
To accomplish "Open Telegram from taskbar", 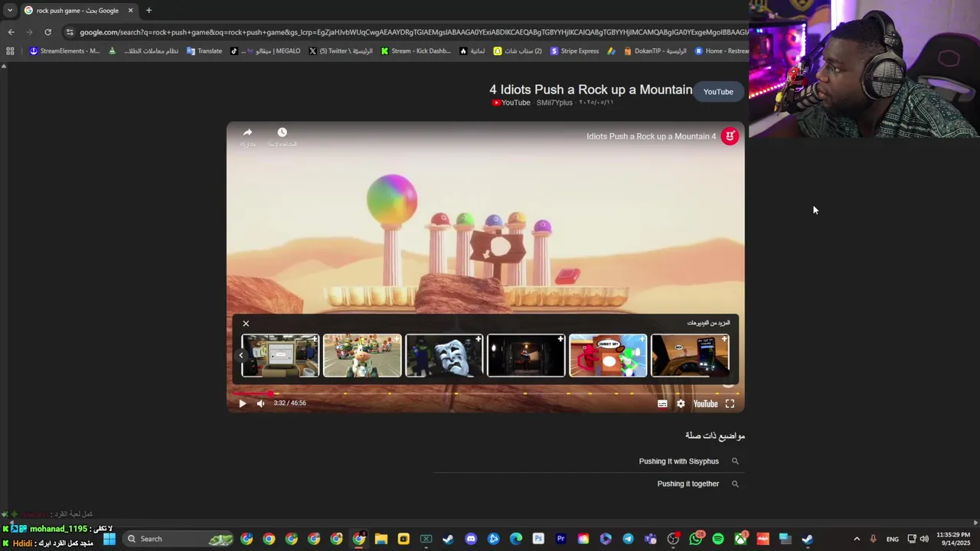I will [x=628, y=539].
